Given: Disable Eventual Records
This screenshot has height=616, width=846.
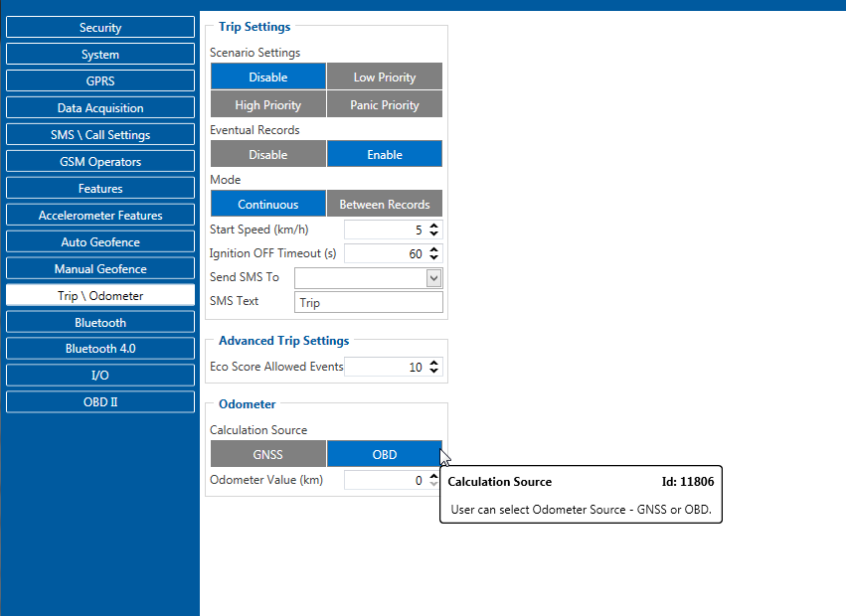Looking at the screenshot, I should [x=267, y=155].
